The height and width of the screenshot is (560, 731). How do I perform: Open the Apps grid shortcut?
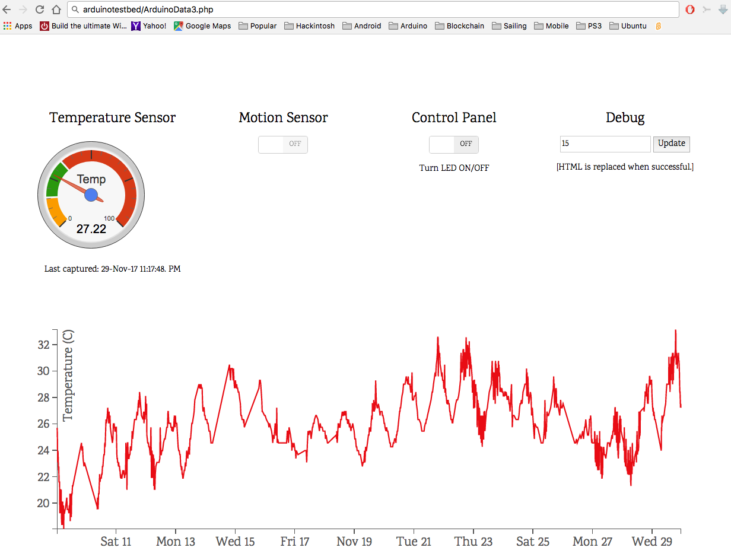click(18, 26)
